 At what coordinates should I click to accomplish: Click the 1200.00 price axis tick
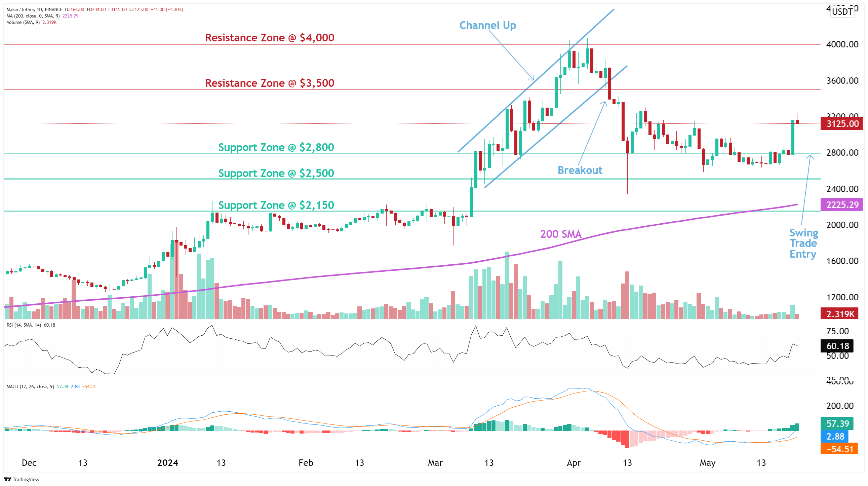[x=842, y=297]
